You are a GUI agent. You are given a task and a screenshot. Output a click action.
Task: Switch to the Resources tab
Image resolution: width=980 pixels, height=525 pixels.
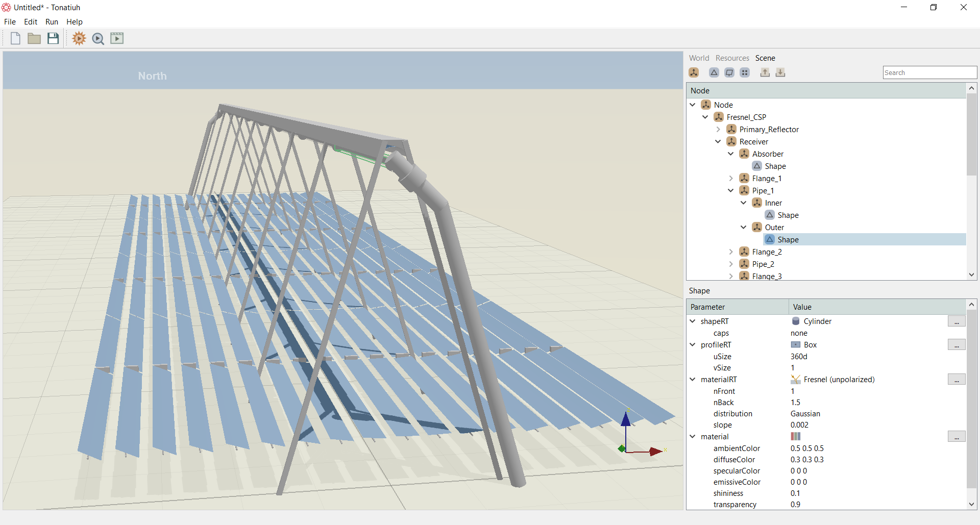pyautogui.click(x=732, y=58)
